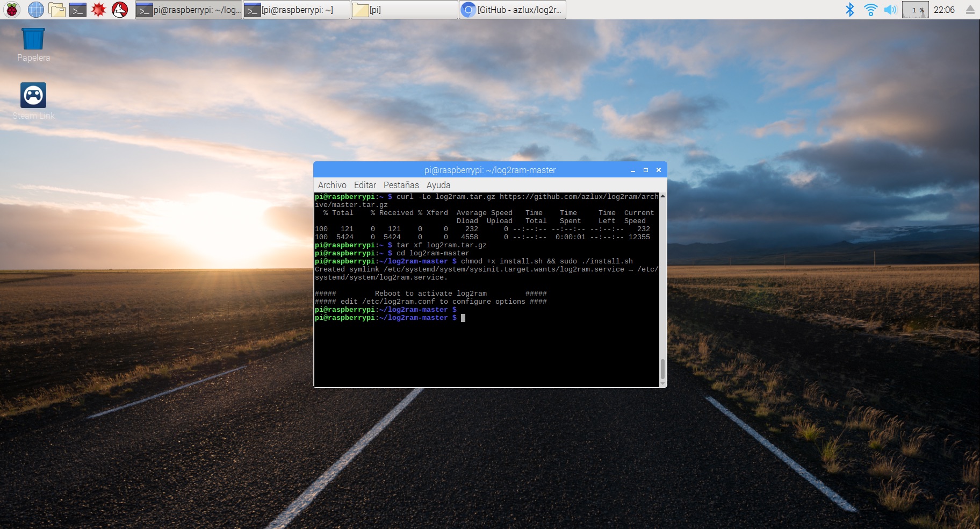The width and height of the screenshot is (980, 529).
Task: Click the CPU usage monitor
Action: point(915,10)
